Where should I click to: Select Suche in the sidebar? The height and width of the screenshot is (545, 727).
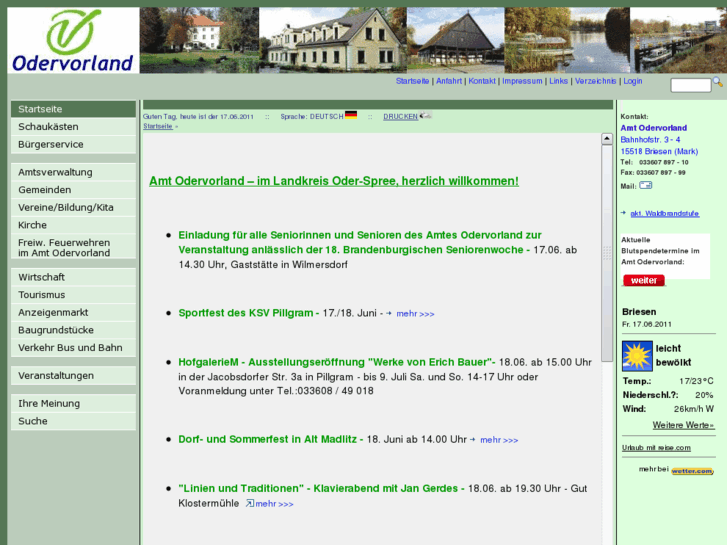(x=73, y=421)
